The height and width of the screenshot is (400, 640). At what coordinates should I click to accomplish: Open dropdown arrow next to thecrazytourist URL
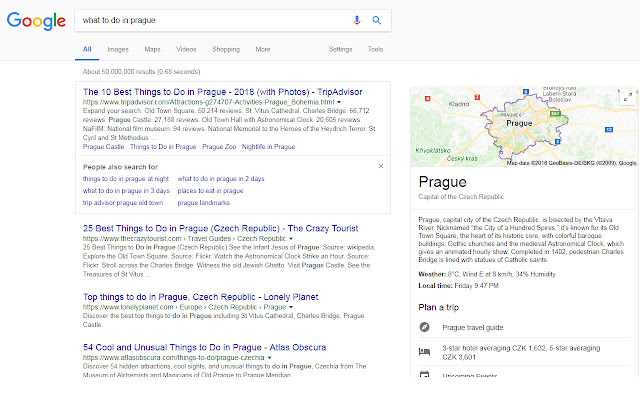click(291, 239)
